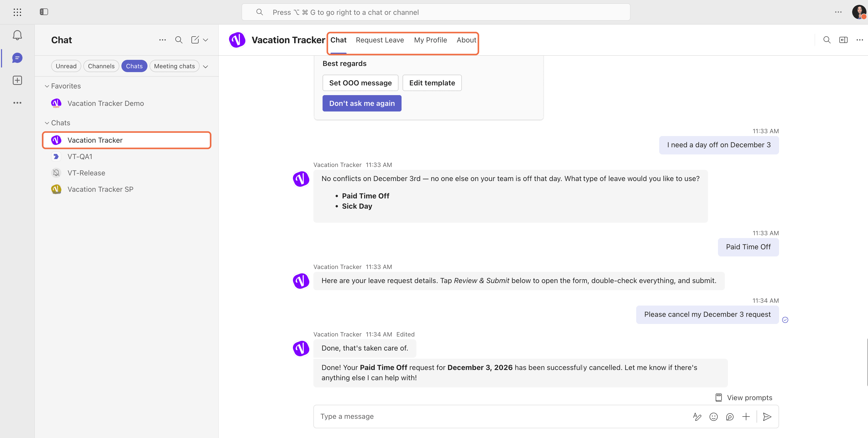868x438 pixels.
Task: Click Don't ask me again button
Action: [x=362, y=103]
